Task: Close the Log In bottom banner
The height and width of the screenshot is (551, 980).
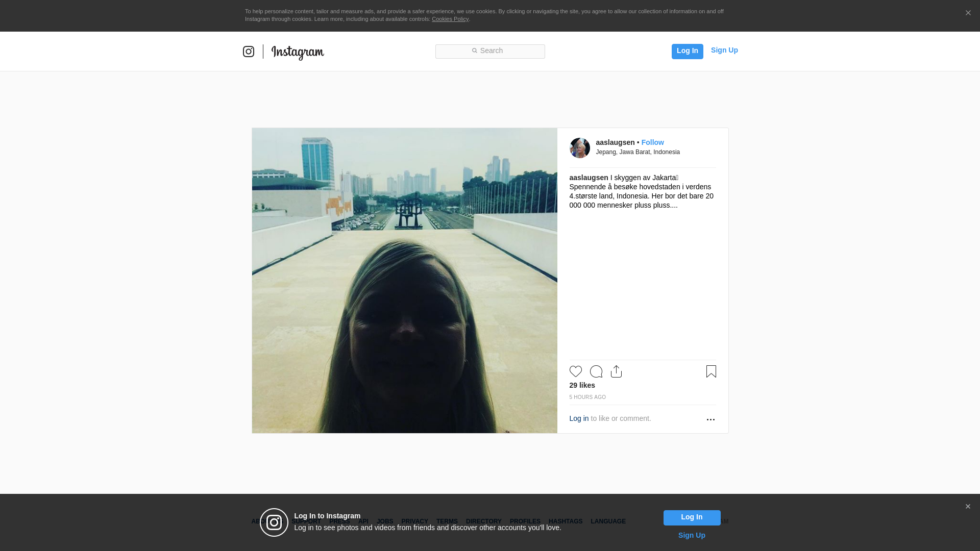Action: tap(968, 507)
